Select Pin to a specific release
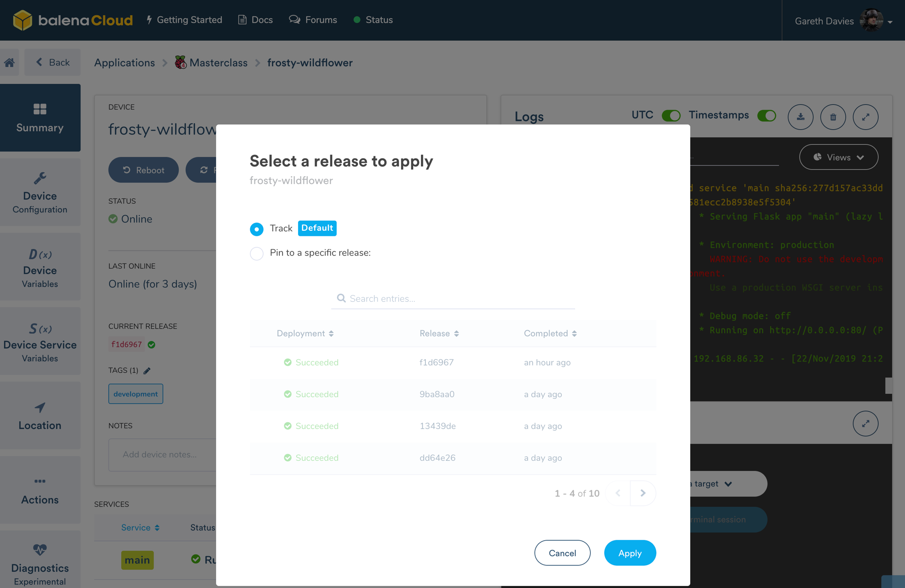Image resolution: width=905 pixels, height=588 pixels. pyautogui.click(x=257, y=253)
